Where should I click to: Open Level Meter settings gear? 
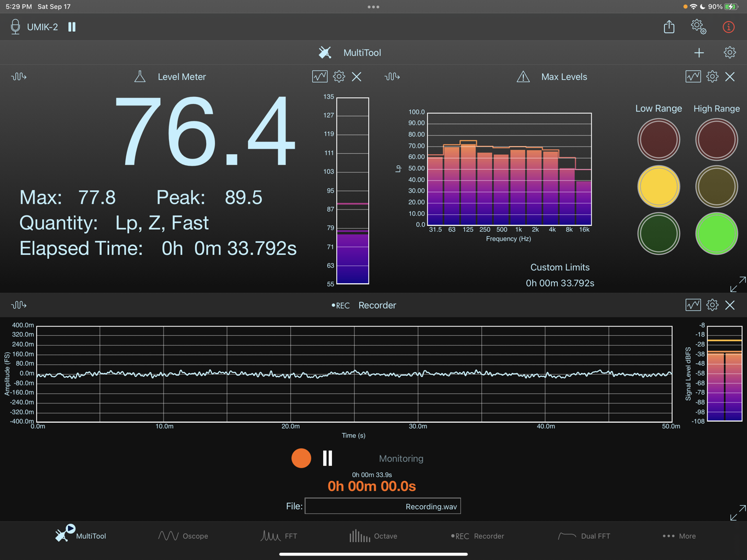tap(339, 77)
